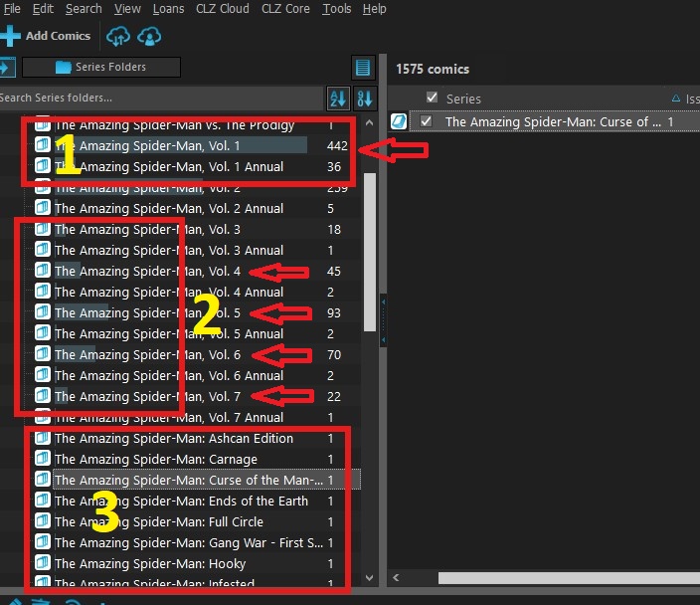Click the Add Comics plus icon
The width and height of the screenshot is (700, 605).
[10, 36]
